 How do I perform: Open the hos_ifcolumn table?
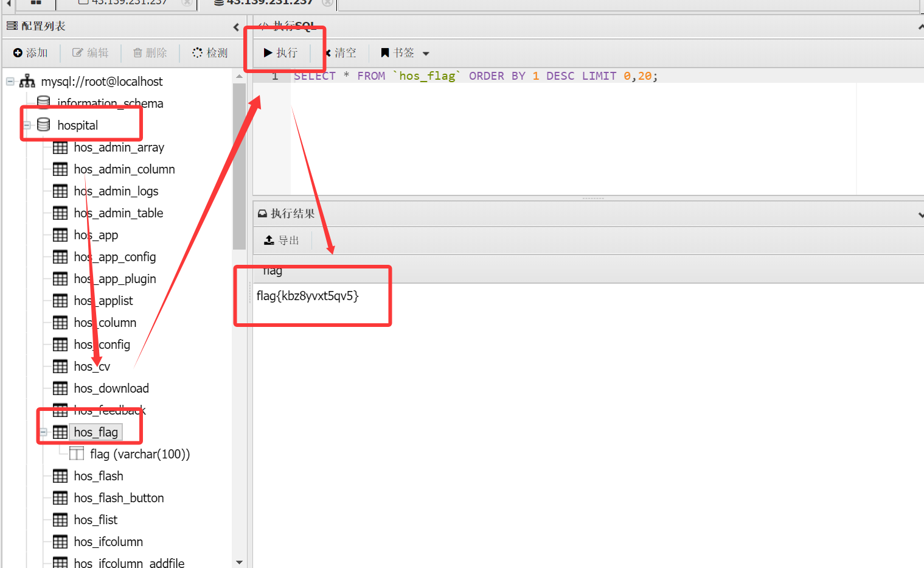click(108, 542)
